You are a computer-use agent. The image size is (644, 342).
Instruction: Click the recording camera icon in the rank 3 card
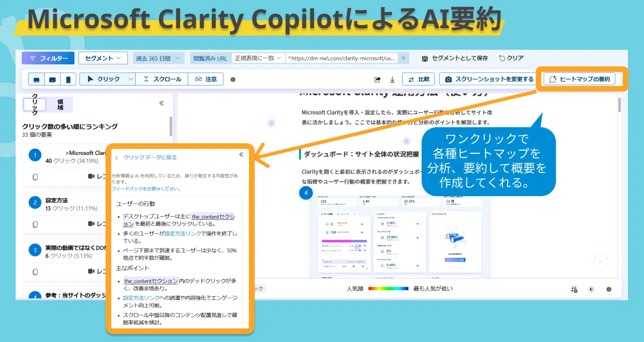click(x=92, y=272)
